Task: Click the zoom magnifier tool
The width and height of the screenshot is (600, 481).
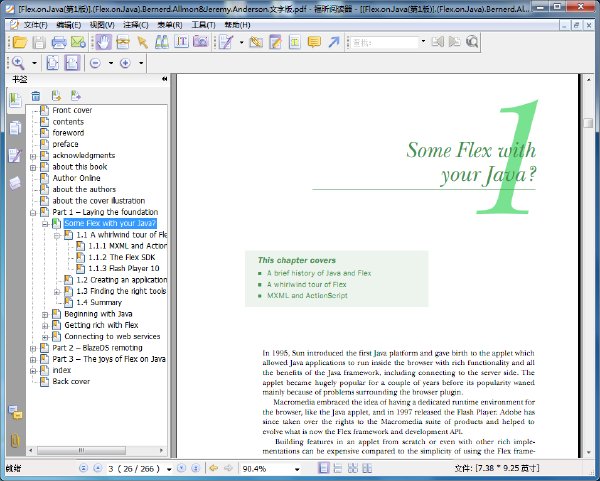Action: click(18, 63)
